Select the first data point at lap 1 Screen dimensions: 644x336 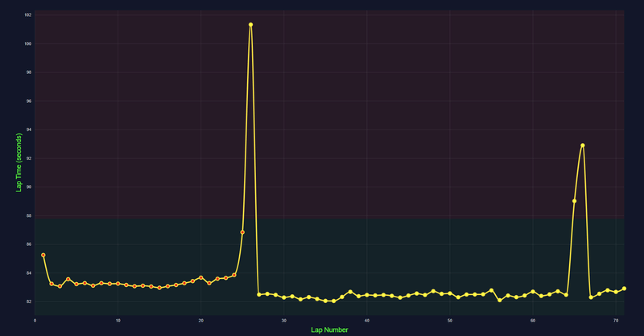(x=43, y=255)
